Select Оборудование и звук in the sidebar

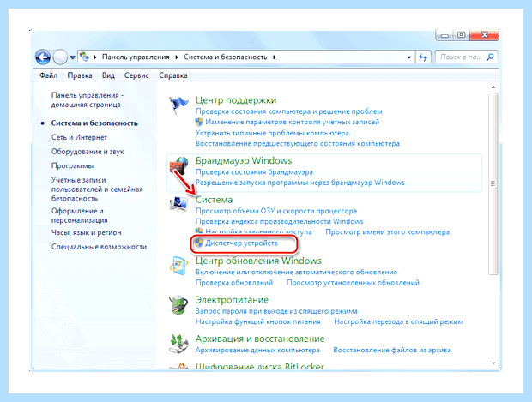[x=88, y=152]
